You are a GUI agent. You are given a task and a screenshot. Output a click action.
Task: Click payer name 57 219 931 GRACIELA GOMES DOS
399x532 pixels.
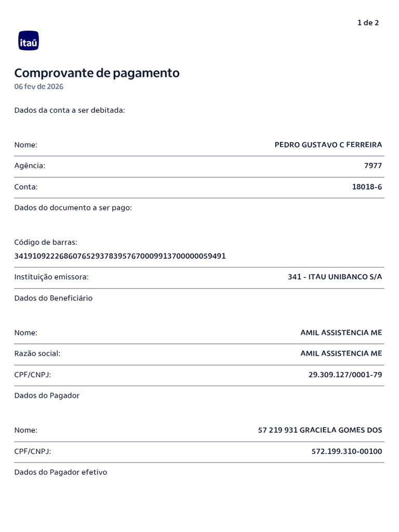point(320,430)
